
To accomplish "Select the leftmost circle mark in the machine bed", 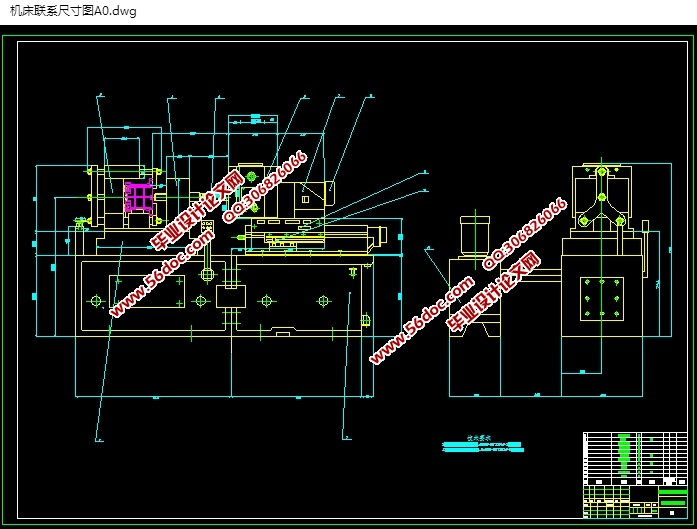I will pos(96,300).
